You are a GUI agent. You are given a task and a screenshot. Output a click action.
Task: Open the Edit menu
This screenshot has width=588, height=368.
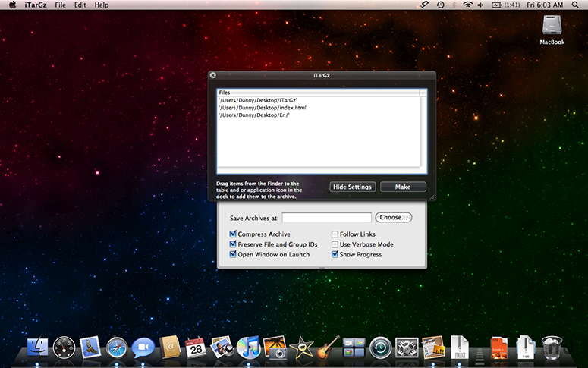tap(80, 5)
